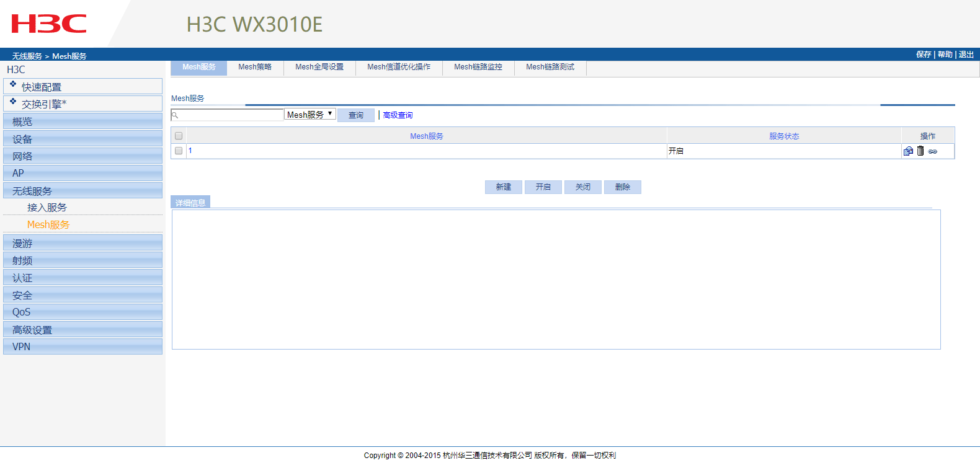Switch to the Mesh服务 tab
The image size is (980, 463).
tap(199, 67)
